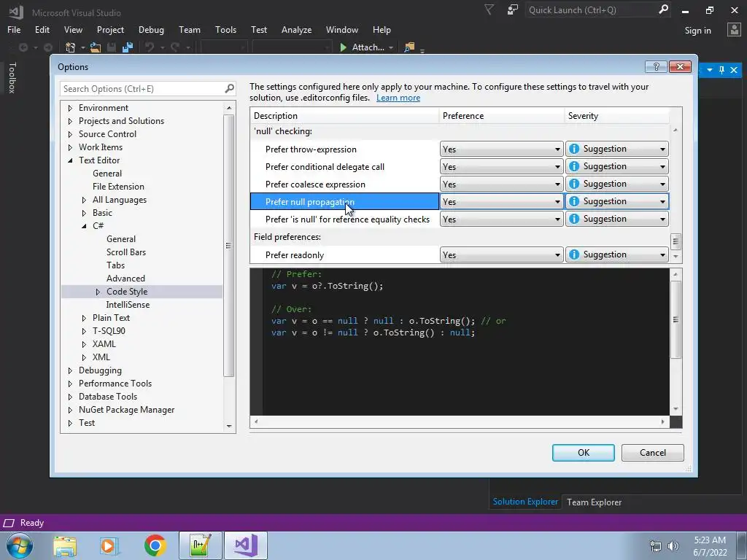
Task: Click the Options dialog help question-mark button
Action: coord(656,66)
